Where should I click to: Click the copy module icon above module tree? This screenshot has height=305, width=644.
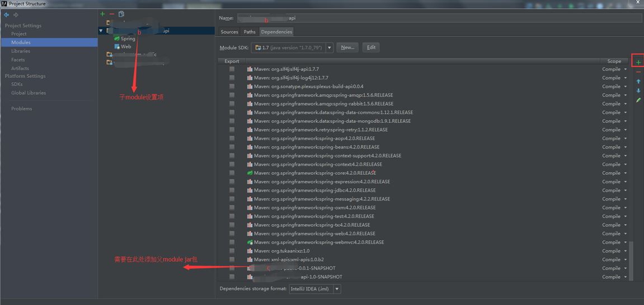(121, 14)
